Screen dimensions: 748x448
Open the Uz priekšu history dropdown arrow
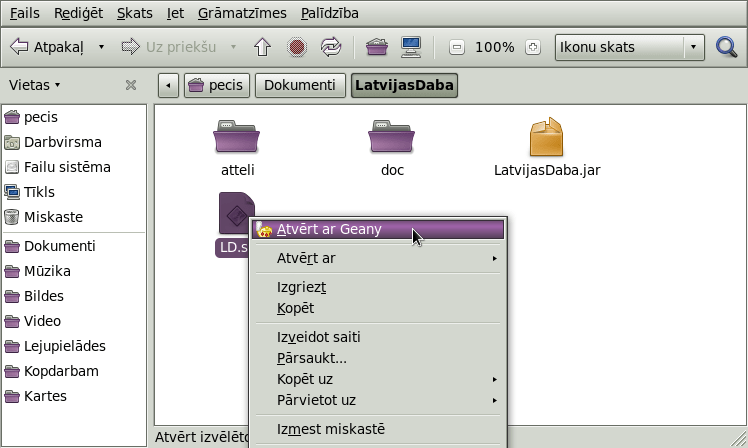(233, 47)
